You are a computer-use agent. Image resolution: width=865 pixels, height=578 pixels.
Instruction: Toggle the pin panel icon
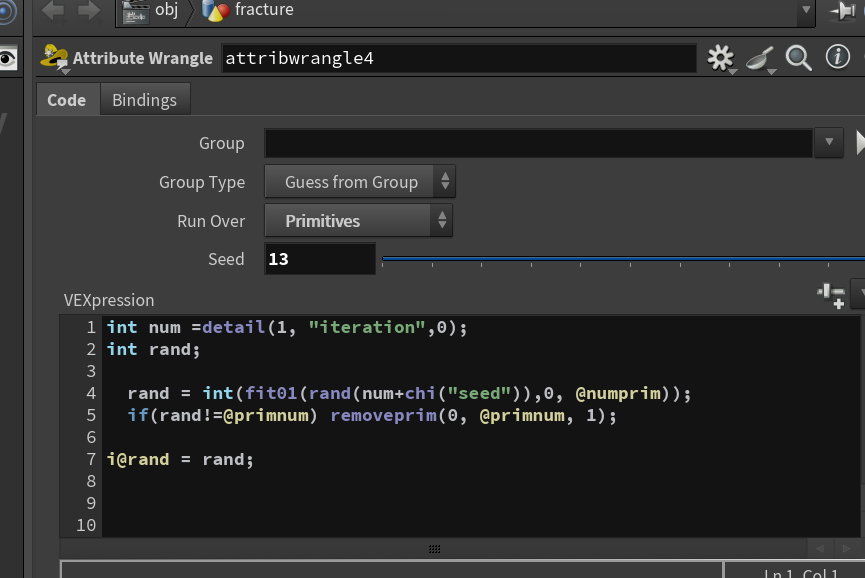[842, 10]
